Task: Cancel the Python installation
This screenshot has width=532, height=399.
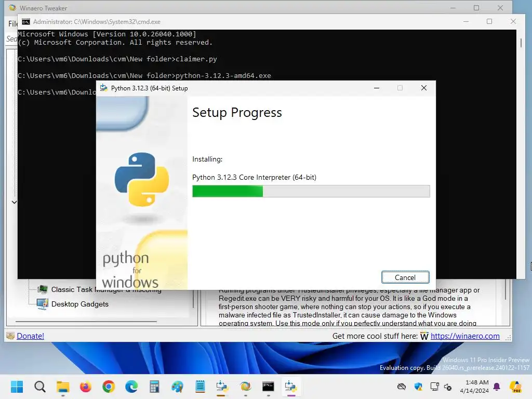Action: point(405,277)
